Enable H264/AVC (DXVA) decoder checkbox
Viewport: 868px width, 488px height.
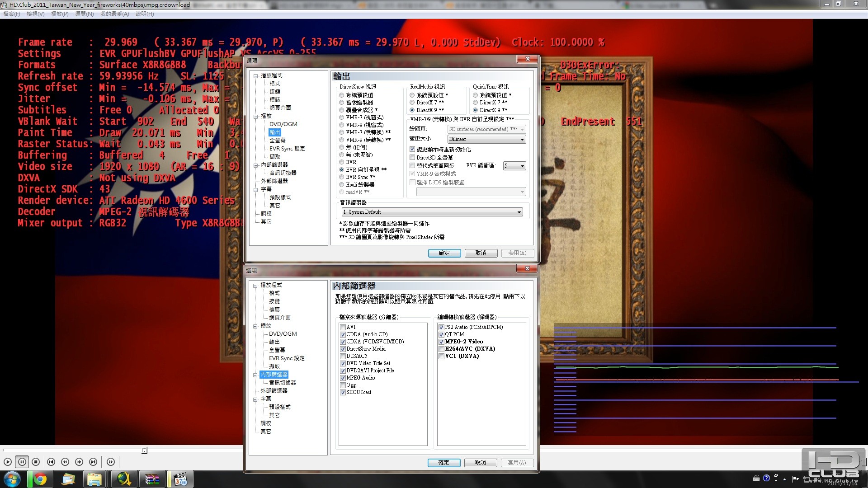[x=442, y=349]
